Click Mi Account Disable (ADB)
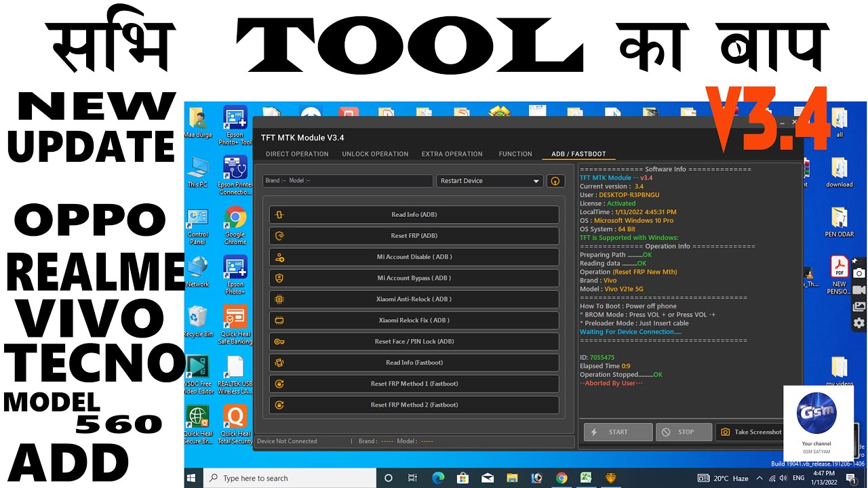Image resolution: width=868 pixels, height=488 pixels. click(x=414, y=257)
